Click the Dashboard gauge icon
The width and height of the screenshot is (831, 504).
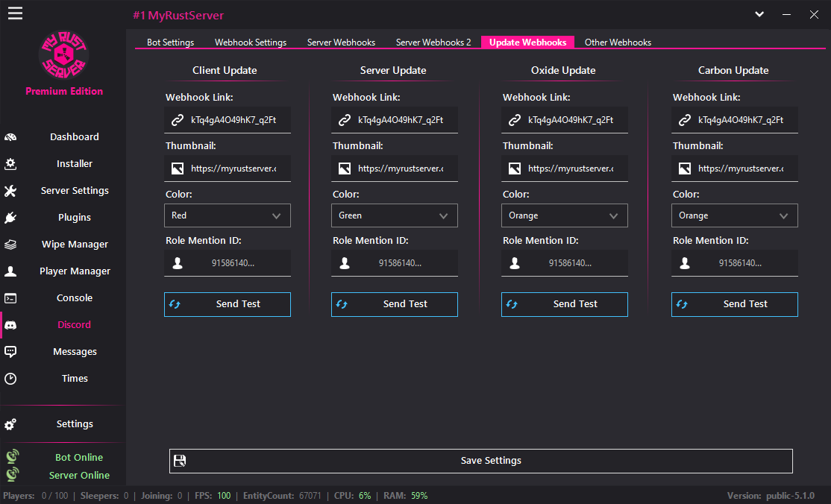(x=10, y=137)
